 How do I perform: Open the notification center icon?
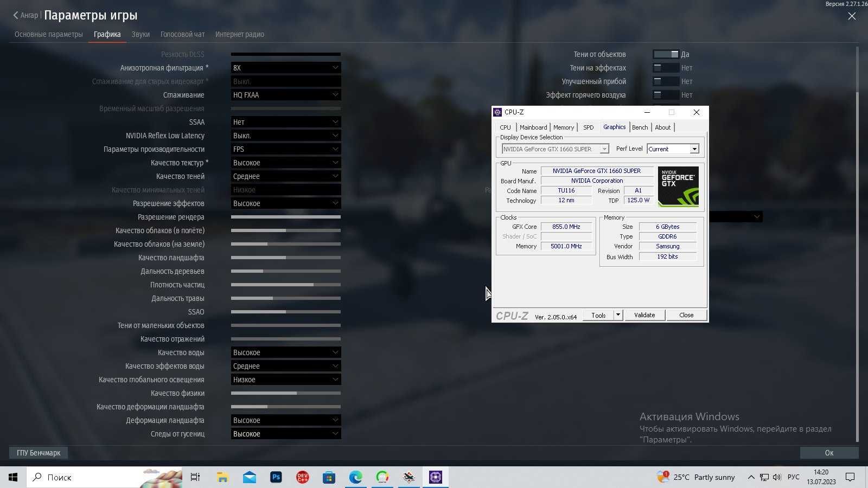(x=850, y=477)
